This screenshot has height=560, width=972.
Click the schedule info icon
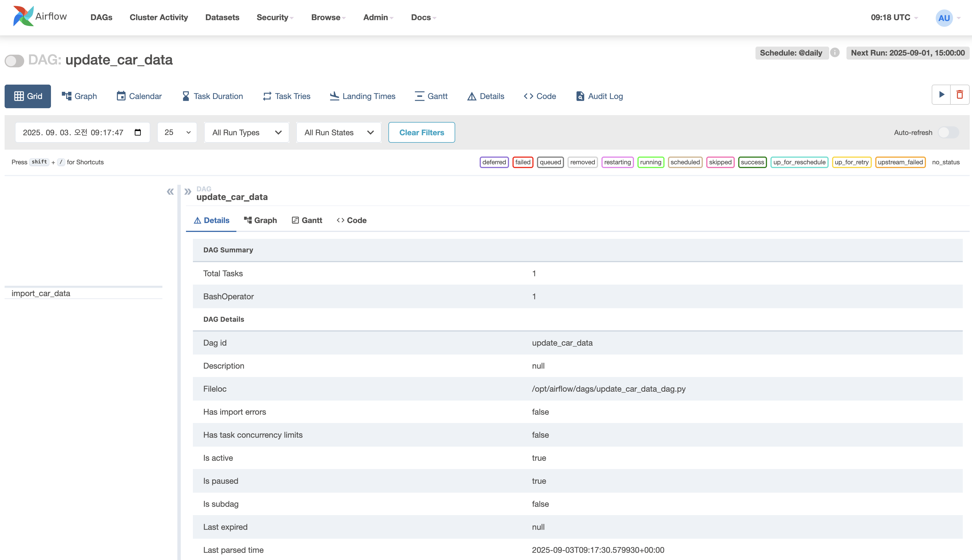pos(835,53)
